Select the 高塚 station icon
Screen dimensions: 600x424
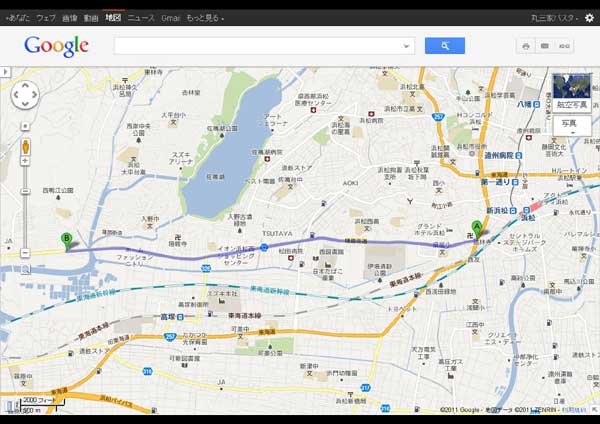(180, 317)
